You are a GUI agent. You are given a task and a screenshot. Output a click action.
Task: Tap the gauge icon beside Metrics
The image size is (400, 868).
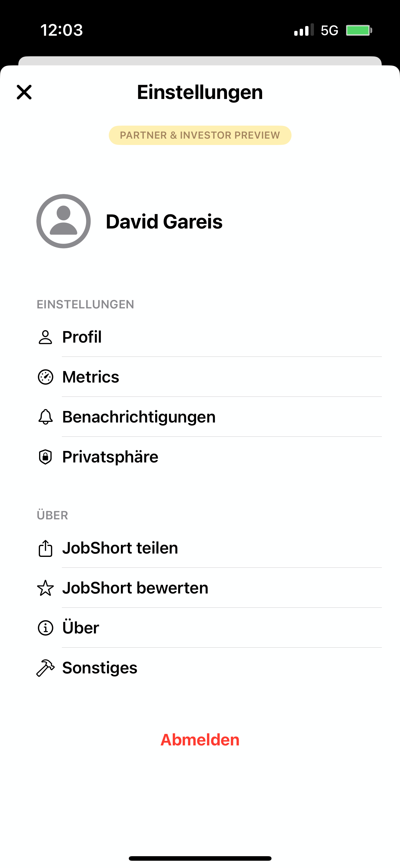pos(45,377)
